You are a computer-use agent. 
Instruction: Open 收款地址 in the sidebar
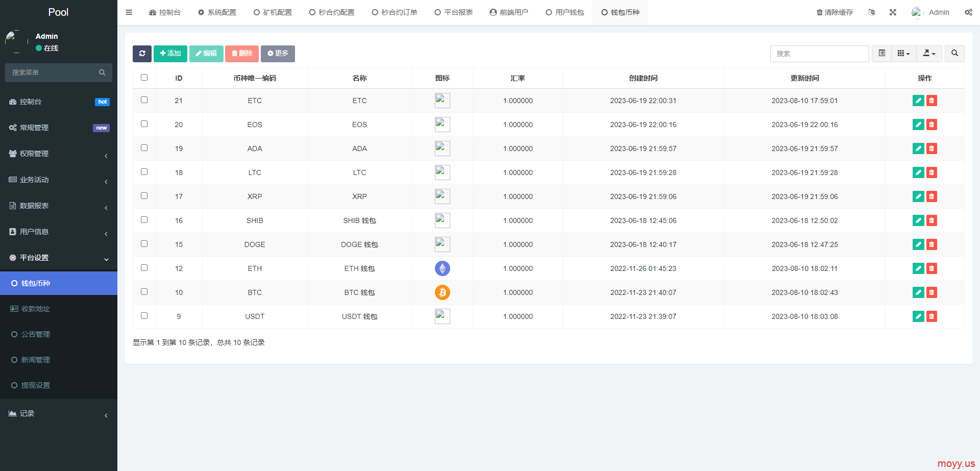coord(59,309)
